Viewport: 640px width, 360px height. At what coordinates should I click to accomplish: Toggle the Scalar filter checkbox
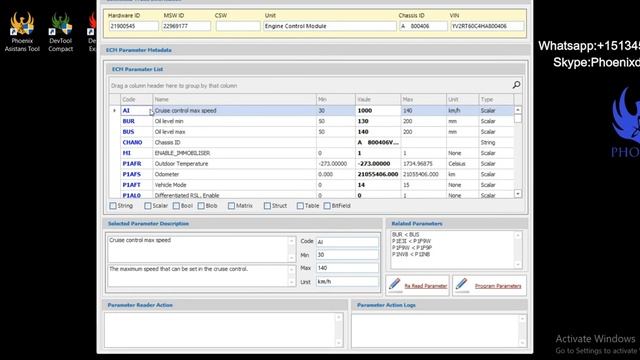pos(148,206)
